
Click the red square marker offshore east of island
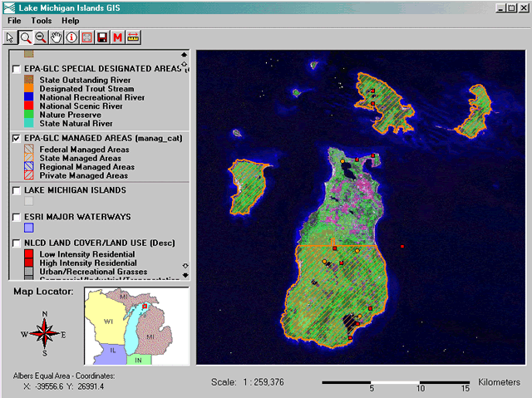coord(402,247)
